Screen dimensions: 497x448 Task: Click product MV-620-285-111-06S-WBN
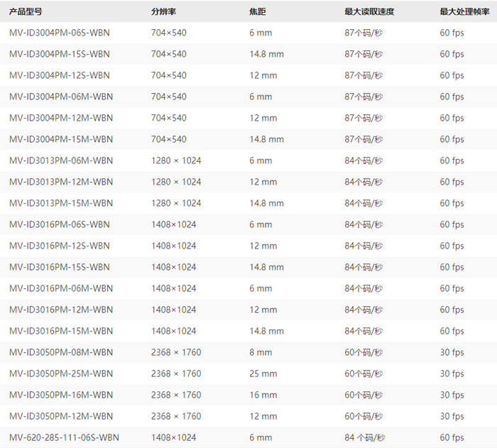coord(65,437)
